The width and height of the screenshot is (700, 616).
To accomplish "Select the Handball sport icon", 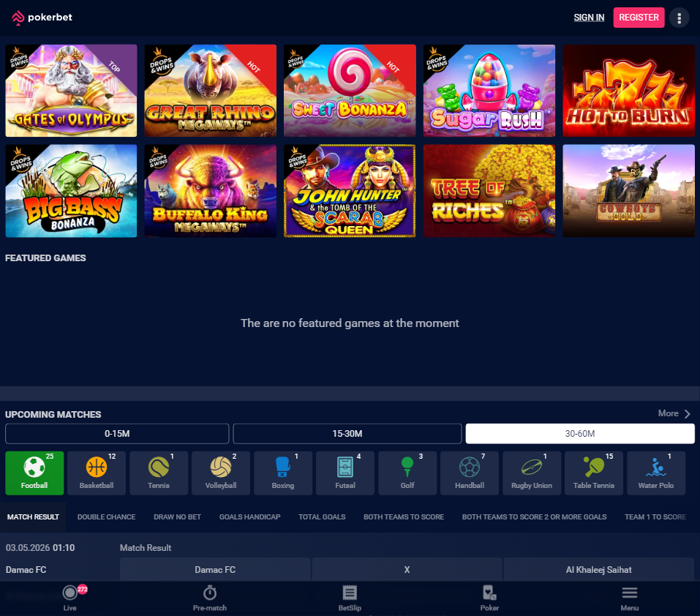I will [x=469, y=473].
